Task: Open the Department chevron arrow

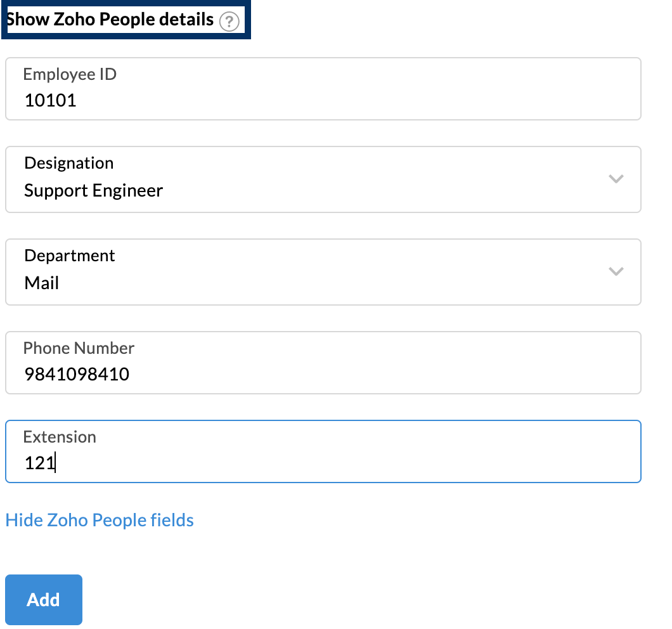Action: [616, 271]
